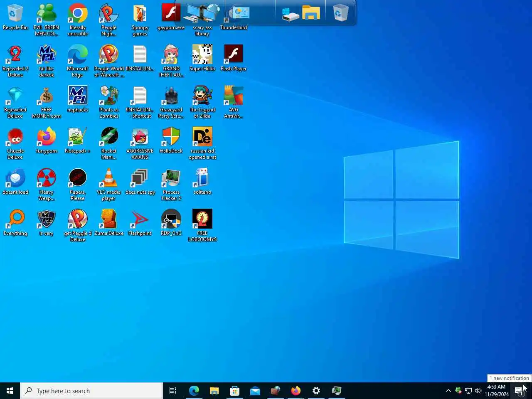Launch Firefox from the taskbar
The height and width of the screenshot is (399, 532).
tap(296, 391)
